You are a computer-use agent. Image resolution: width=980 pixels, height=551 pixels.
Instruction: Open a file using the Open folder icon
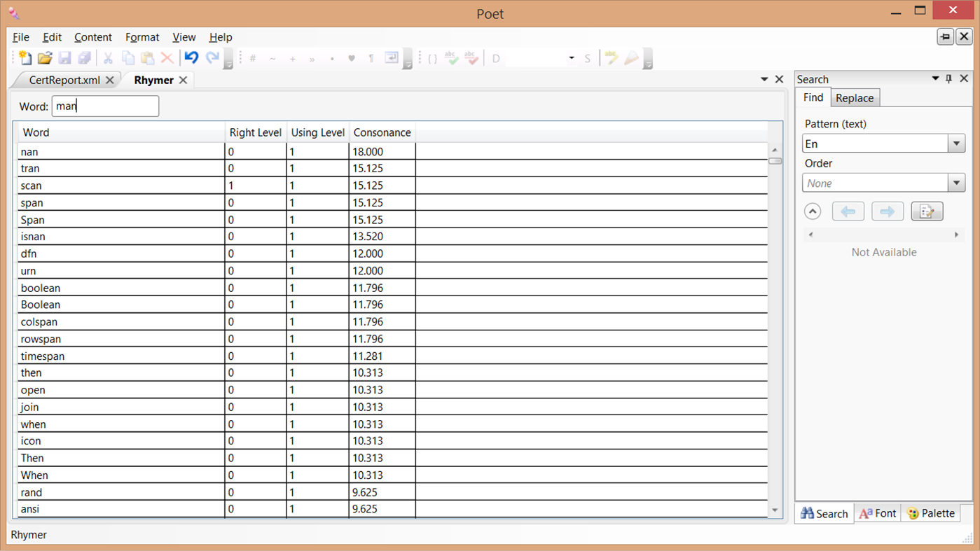tap(45, 58)
